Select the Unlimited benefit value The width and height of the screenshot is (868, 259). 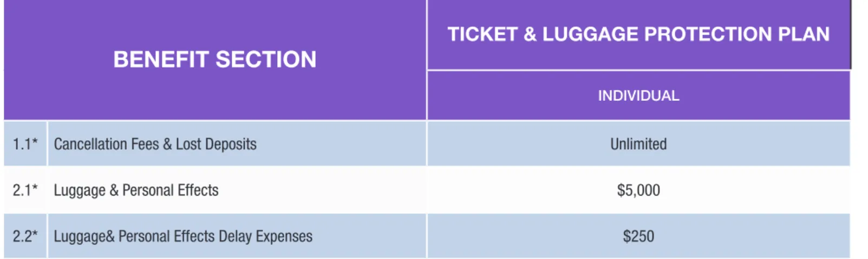pos(638,144)
